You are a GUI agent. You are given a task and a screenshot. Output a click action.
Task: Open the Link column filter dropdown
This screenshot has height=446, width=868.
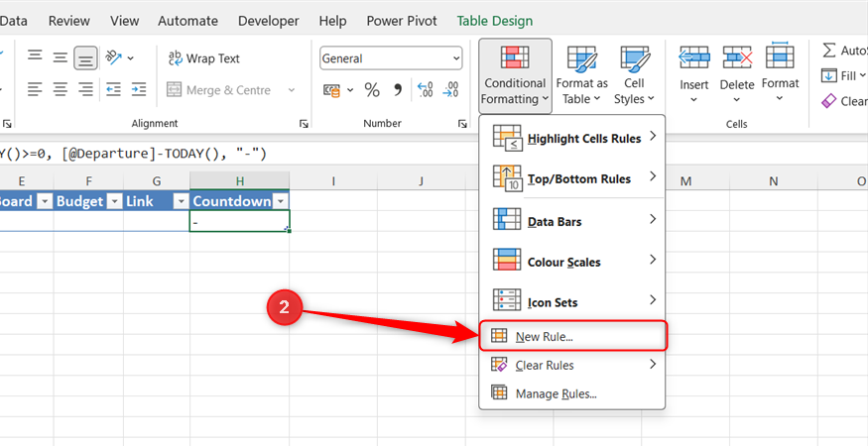coord(181,202)
